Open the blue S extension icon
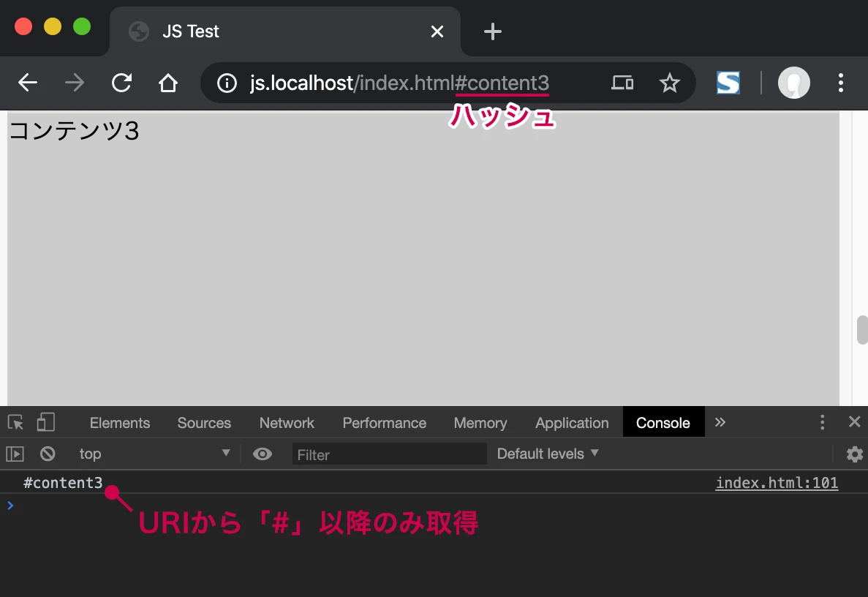The width and height of the screenshot is (868, 597). point(728,83)
